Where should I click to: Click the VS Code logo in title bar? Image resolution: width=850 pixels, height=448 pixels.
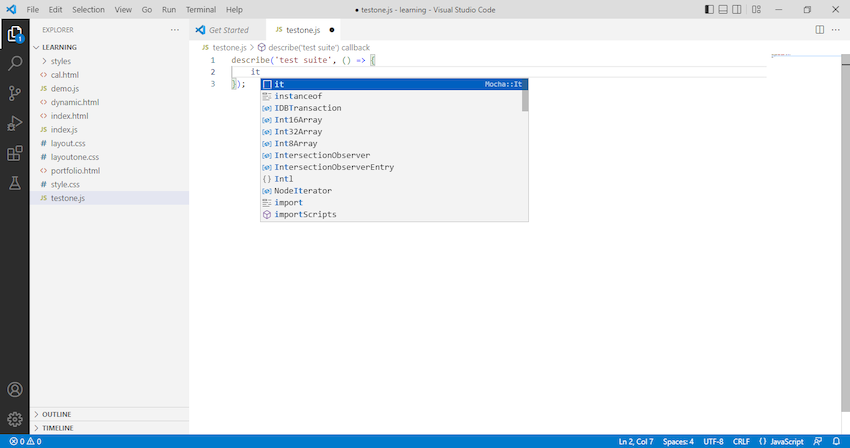pos(11,9)
